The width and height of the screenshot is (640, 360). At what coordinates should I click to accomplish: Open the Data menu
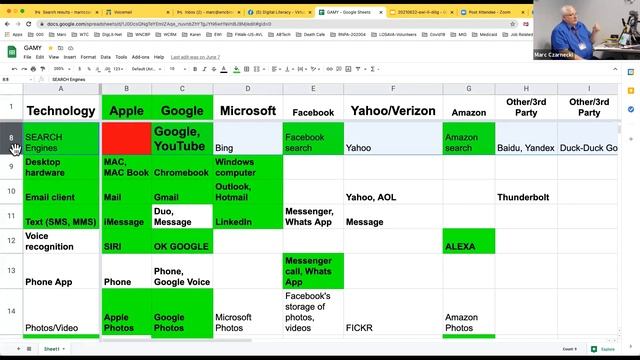(x=106, y=57)
